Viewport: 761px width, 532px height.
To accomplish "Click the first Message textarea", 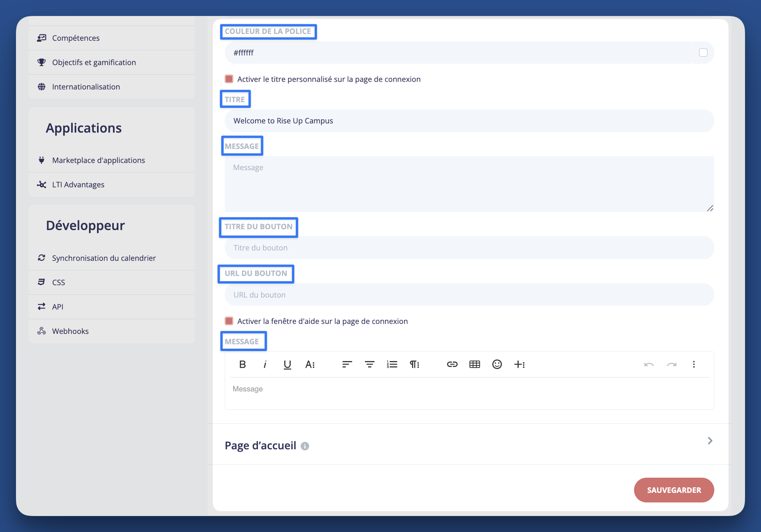I will tap(470, 184).
